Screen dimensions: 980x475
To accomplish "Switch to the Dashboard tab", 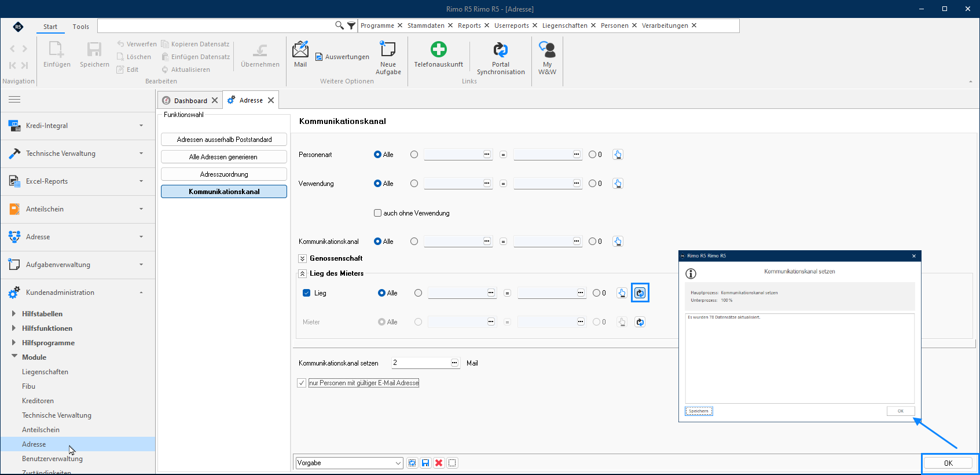I will point(190,100).
